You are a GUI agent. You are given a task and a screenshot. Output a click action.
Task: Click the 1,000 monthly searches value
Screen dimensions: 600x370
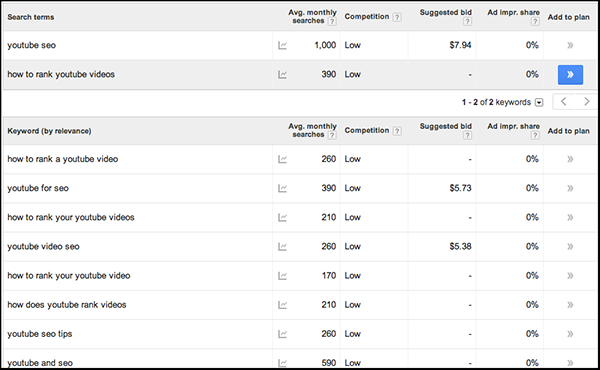325,45
